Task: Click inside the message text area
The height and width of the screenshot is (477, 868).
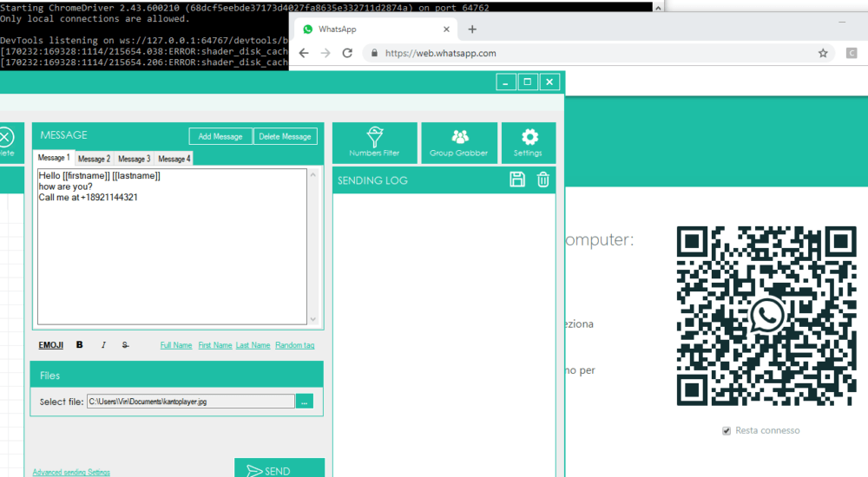Action: 172,246
